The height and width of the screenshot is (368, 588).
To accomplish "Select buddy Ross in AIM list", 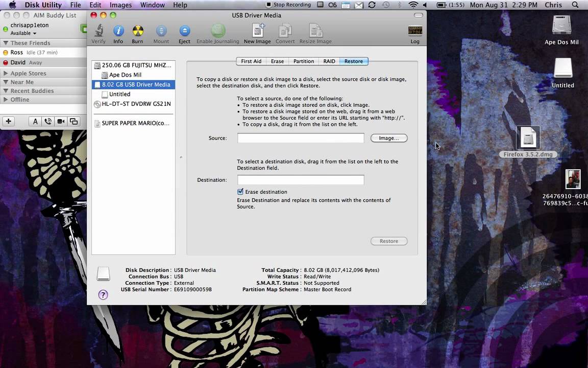I will coord(43,53).
